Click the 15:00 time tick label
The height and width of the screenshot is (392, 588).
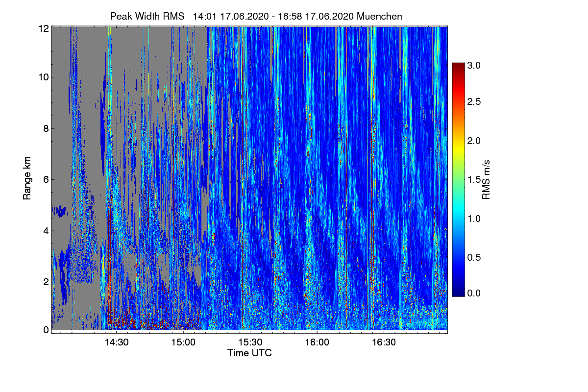click(184, 343)
